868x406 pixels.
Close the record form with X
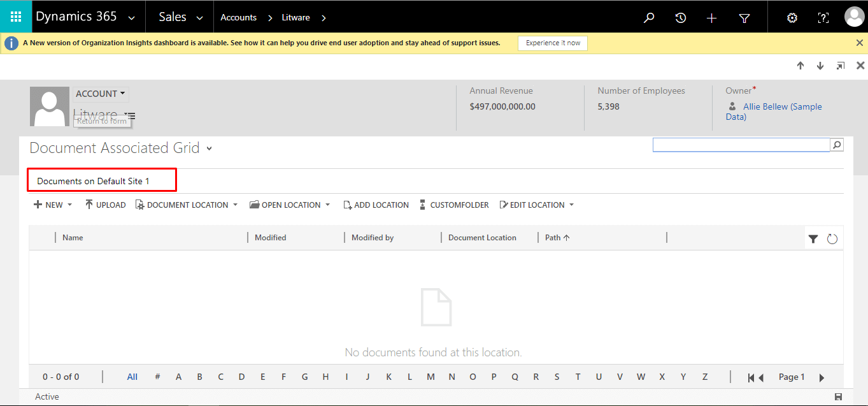click(x=860, y=66)
